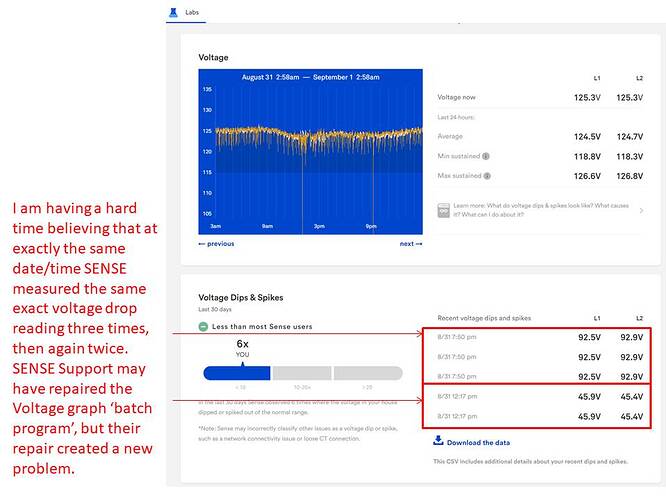Click the middle gray 10-20x bar segment
The height and width of the screenshot is (500, 666).
(x=302, y=373)
